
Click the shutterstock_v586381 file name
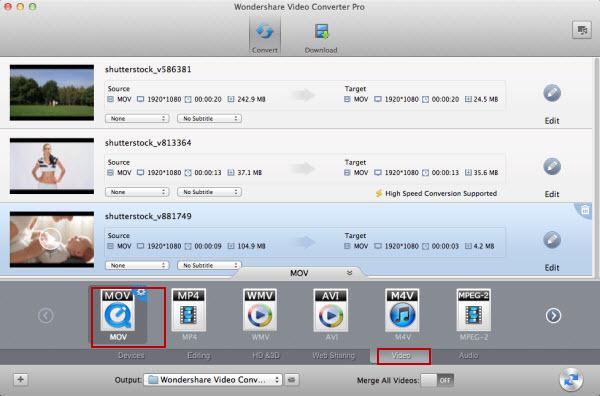(x=148, y=69)
